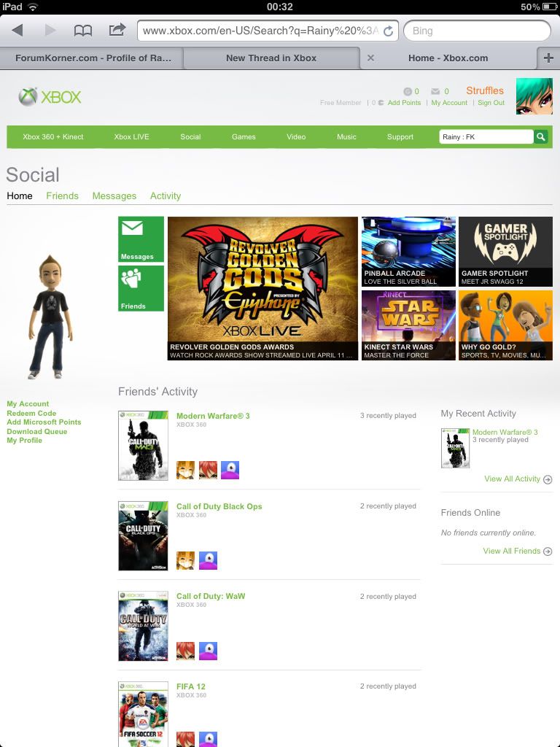560x747 pixels.
Task: Open the Messages envelope tile
Action: [141, 239]
